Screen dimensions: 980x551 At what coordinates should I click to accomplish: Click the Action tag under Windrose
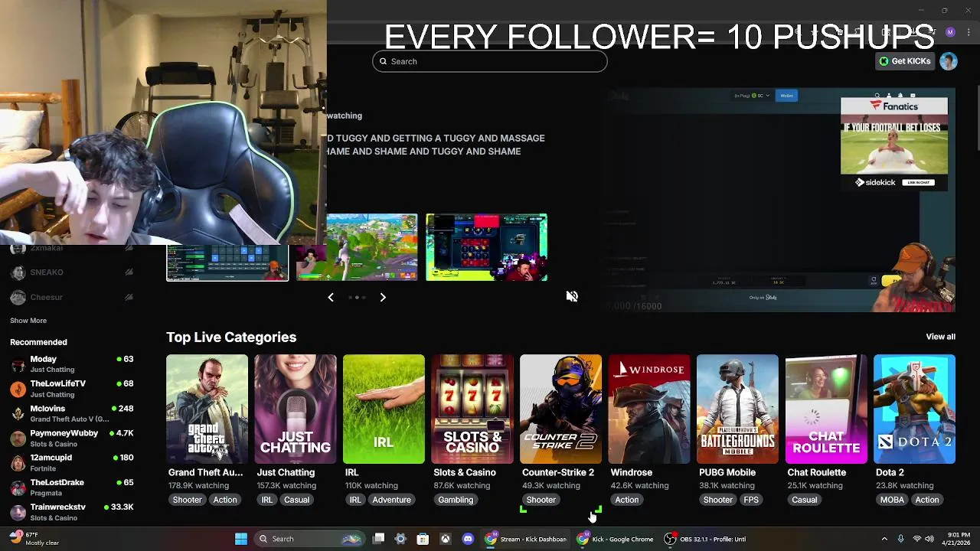626,500
